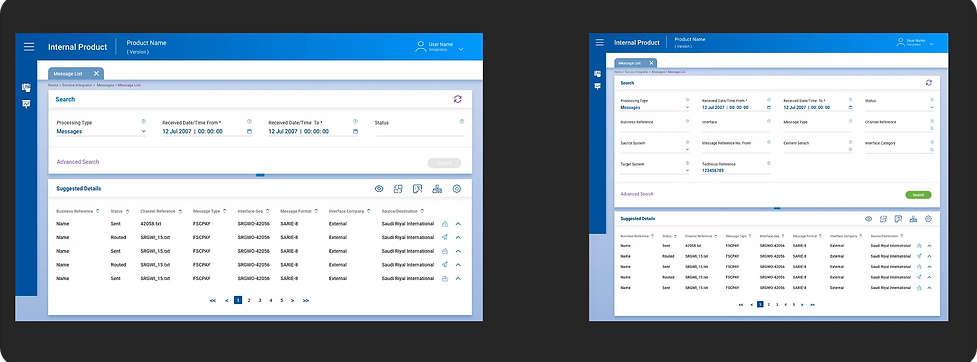Image resolution: width=977 pixels, height=362 pixels.
Task: Click disabled Search button in left mockup
Action: point(444,163)
